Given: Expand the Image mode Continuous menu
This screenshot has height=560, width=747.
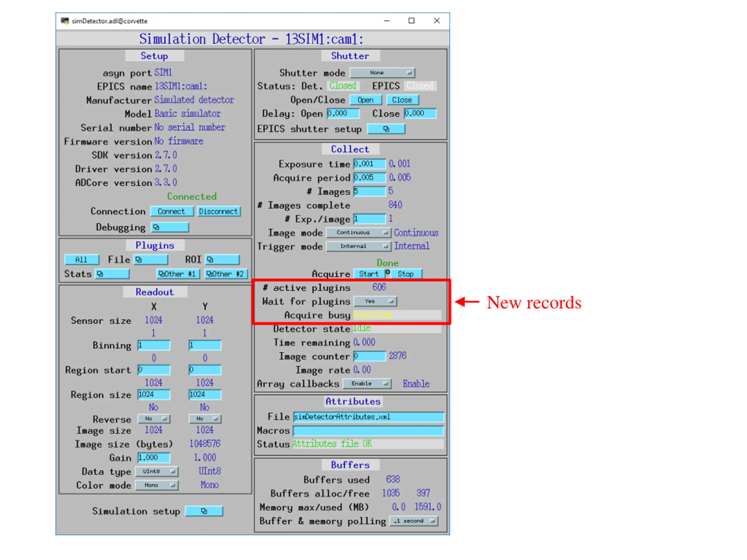Looking at the screenshot, I should (358, 232).
